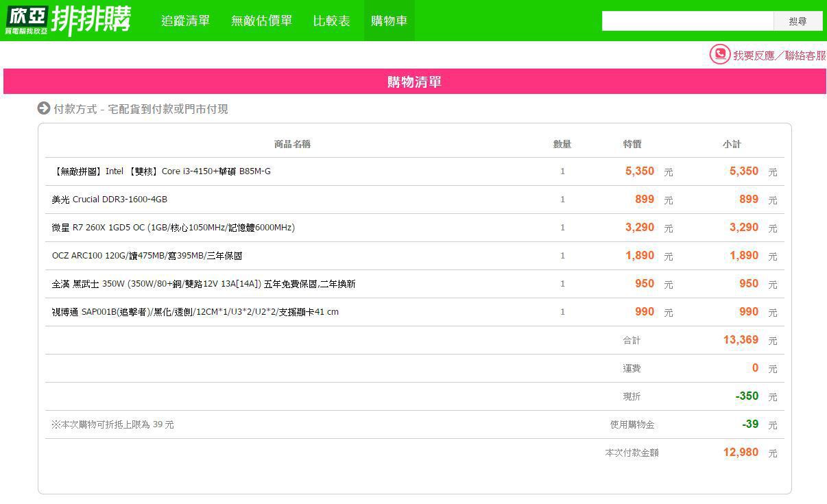The width and height of the screenshot is (827, 504).
Task: Click the 990 subtotal value
Action: click(x=749, y=311)
